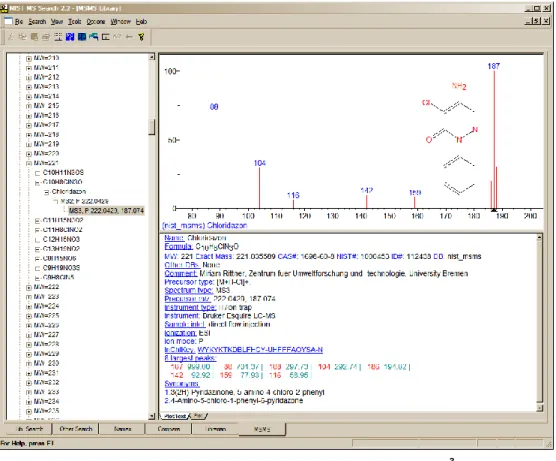The height and width of the screenshot is (461, 556).
Task: Click the first blue window-layout toolbar icon
Action: point(70,37)
